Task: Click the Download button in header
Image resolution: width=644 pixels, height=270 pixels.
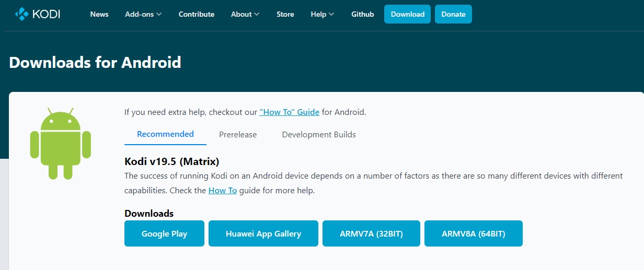Action: click(x=408, y=14)
